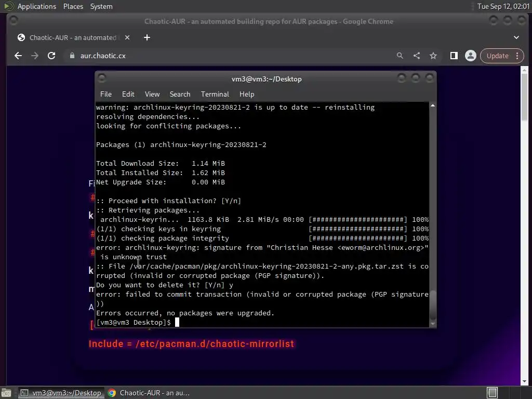Click 'Packages (1) archlinux-keyring-20230821-2' line
Screen dimensions: 532x399
tap(181, 144)
